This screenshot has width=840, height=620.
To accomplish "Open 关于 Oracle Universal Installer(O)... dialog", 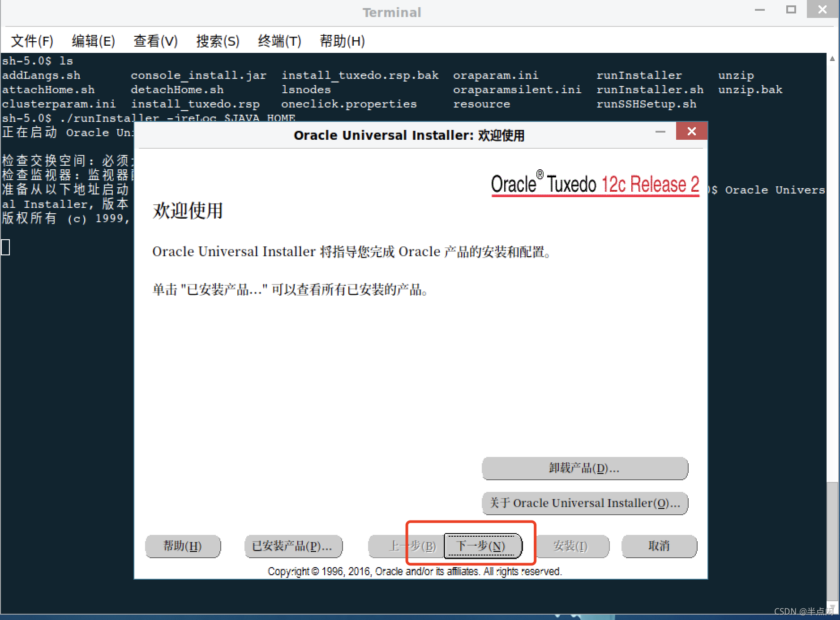I will [585, 503].
